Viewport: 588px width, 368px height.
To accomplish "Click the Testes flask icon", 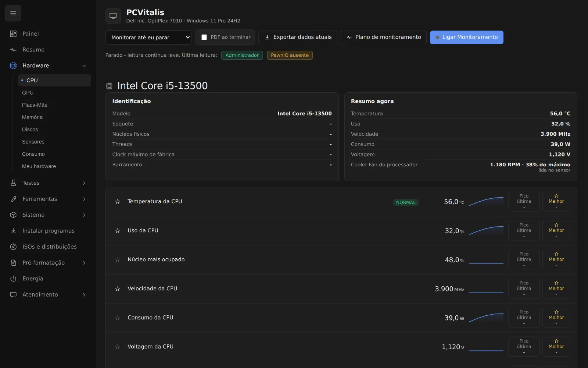I will (x=13, y=183).
